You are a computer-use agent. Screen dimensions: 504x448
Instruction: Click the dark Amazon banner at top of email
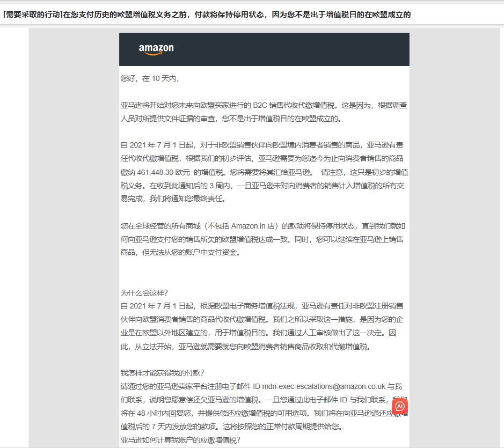coord(264,49)
